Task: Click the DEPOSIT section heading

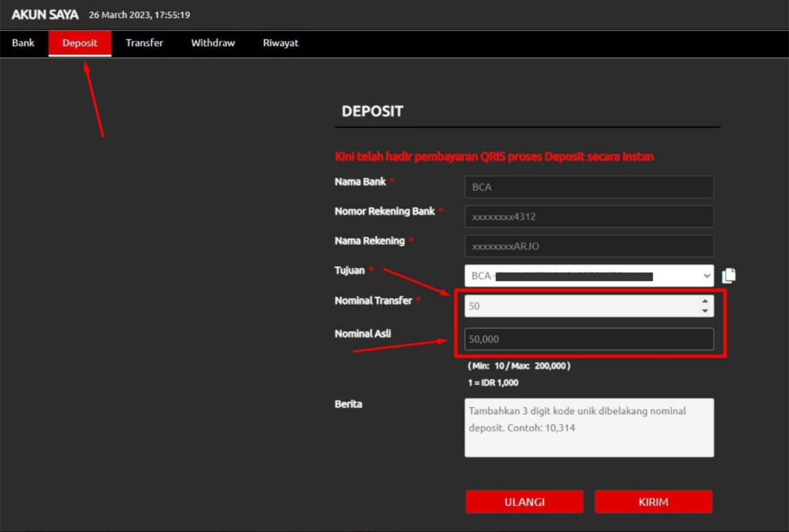Action: click(x=372, y=112)
